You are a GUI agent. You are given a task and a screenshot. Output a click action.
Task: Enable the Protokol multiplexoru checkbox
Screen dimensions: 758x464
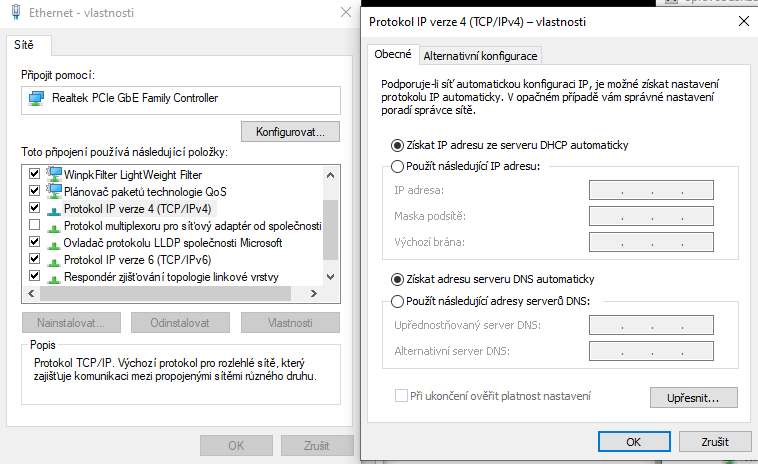tap(34, 225)
